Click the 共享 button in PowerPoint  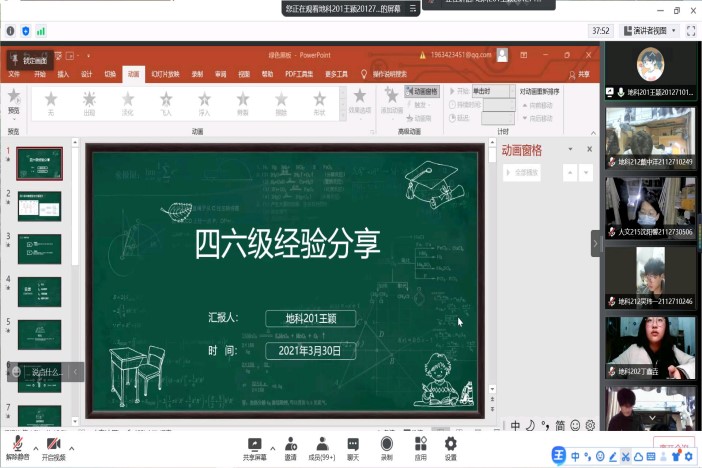coord(579,74)
